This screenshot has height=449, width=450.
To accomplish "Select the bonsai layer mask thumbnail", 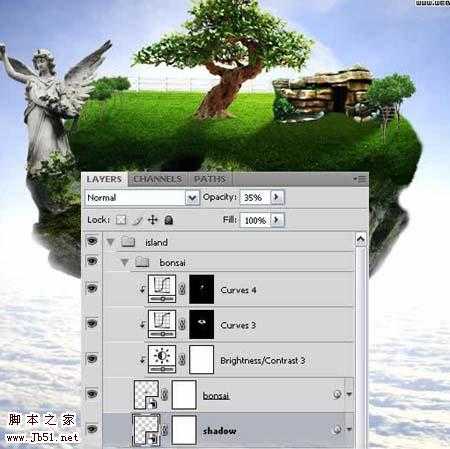I will point(184,395).
